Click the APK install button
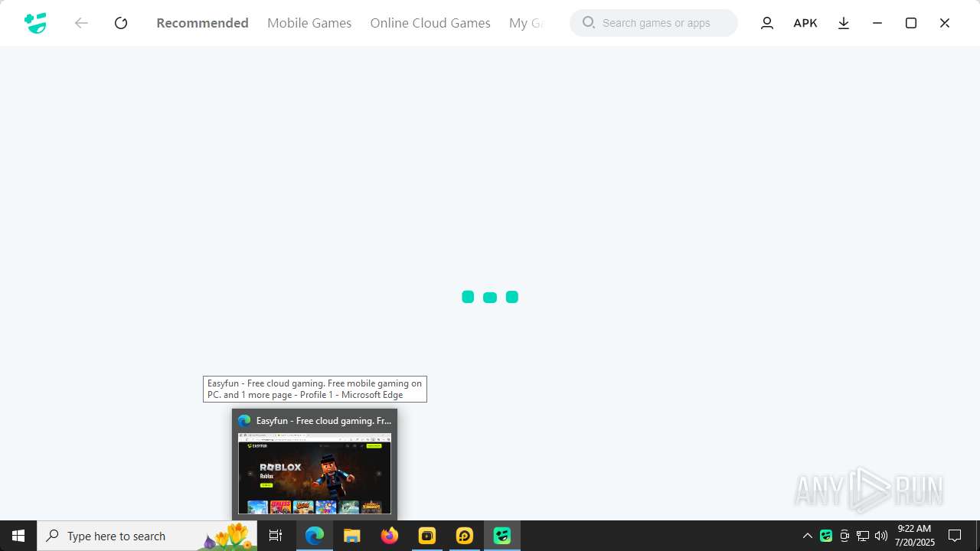 (805, 23)
